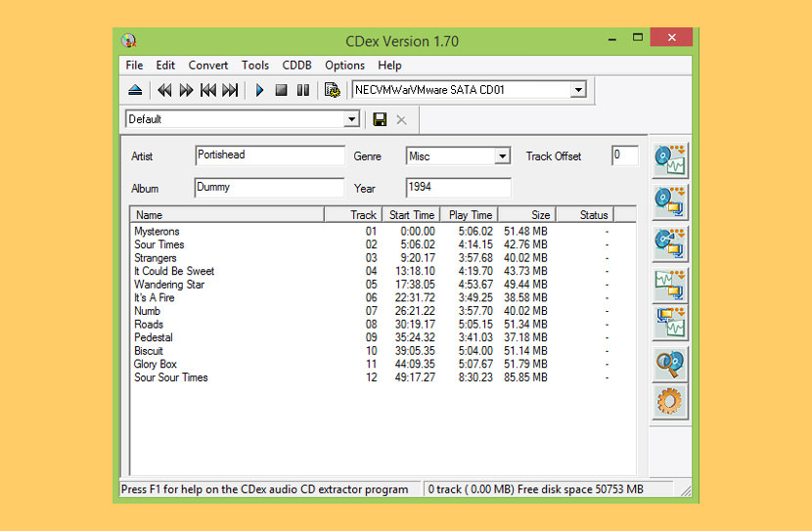Image resolution: width=812 pixels, height=531 pixels.
Task: Skip forward with the fast-forward icon
Action: 186,90
